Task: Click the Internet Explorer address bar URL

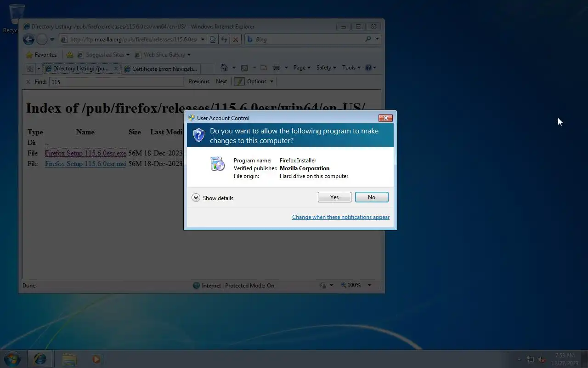Action: pyautogui.click(x=133, y=40)
